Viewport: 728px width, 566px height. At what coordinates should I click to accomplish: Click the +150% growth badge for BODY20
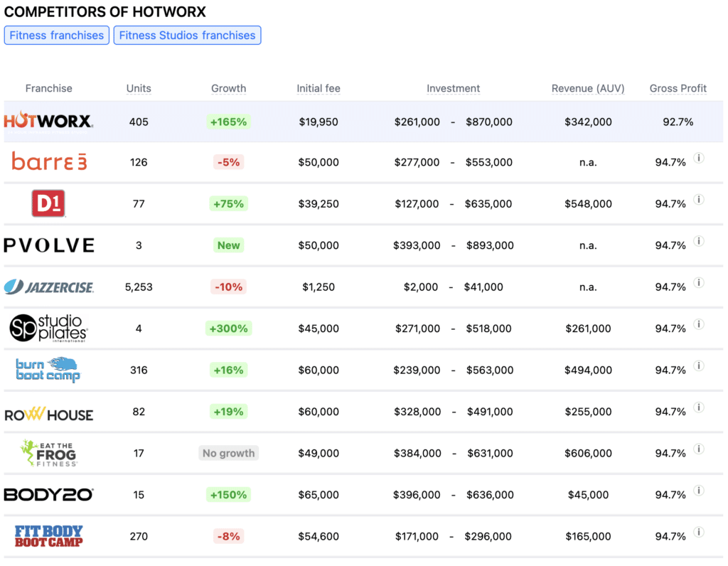point(228,494)
